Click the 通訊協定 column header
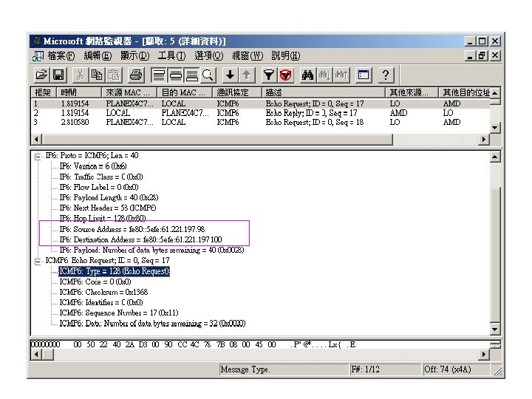 tap(237, 92)
